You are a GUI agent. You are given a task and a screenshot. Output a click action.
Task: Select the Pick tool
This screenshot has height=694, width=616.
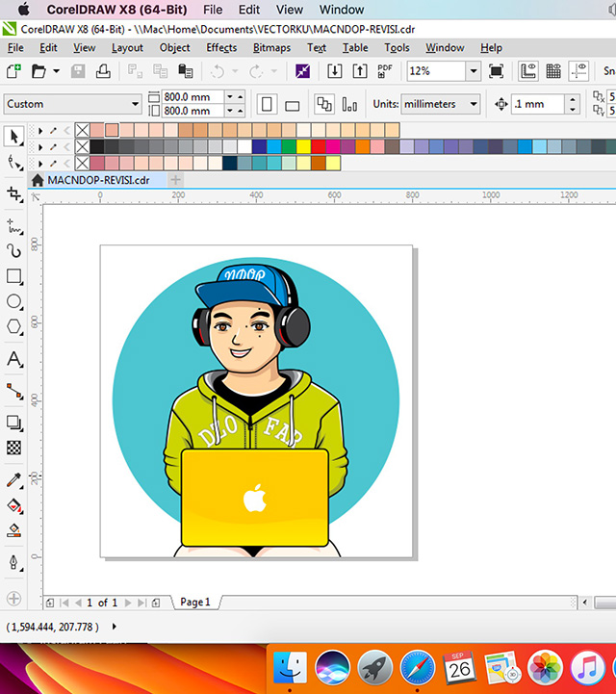point(14,137)
